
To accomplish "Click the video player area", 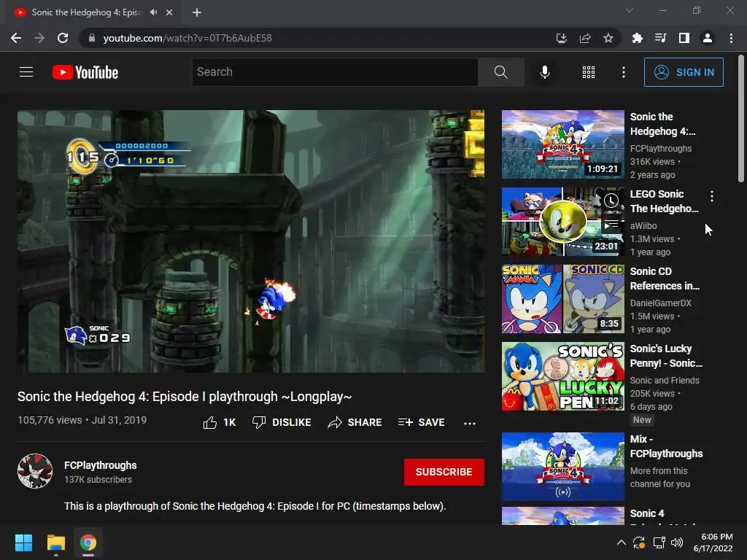I will coord(251,241).
